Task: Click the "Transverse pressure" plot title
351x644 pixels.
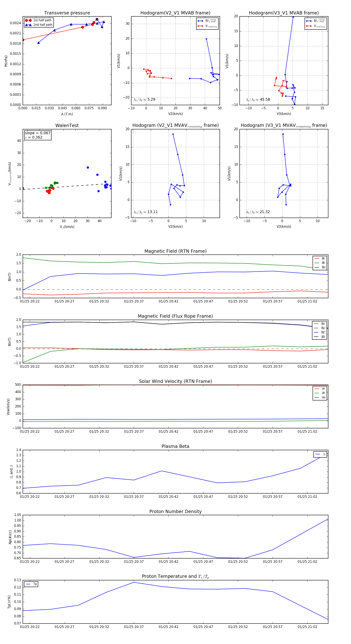Action: (67, 13)
